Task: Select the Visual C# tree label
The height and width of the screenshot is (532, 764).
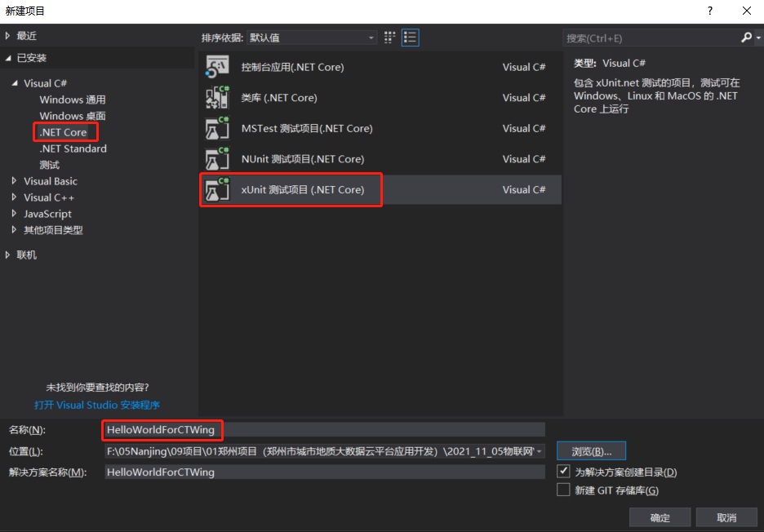Action: (46, 83)
